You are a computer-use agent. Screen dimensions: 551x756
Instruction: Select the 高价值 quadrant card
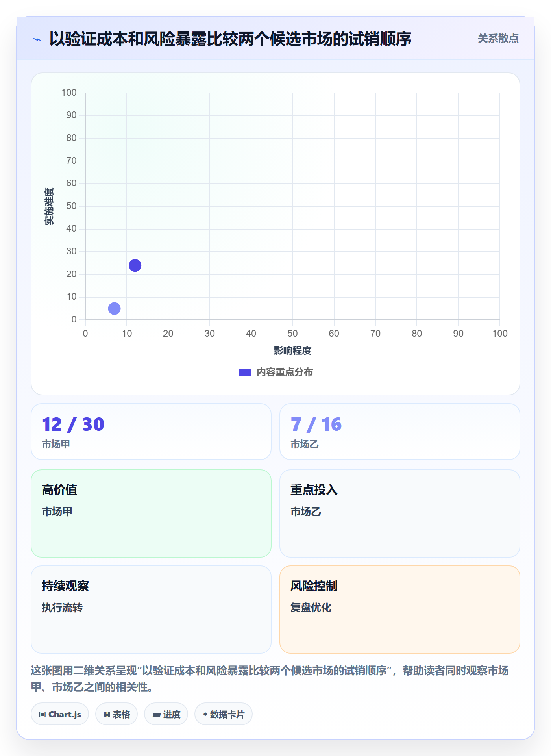pyautogui.click(x=151, y=513)
